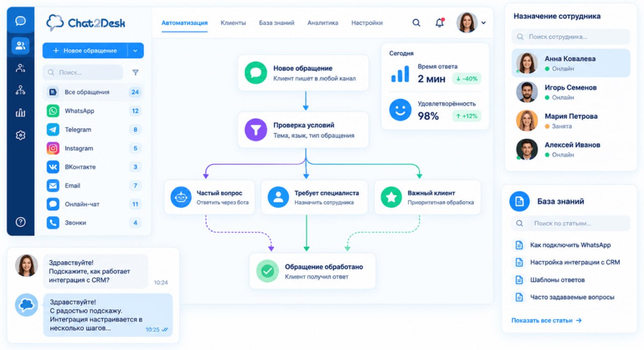The width and height of the screenshot is (644, 350).
Task: Click the Новое обращение button
Action: (85, 50)
